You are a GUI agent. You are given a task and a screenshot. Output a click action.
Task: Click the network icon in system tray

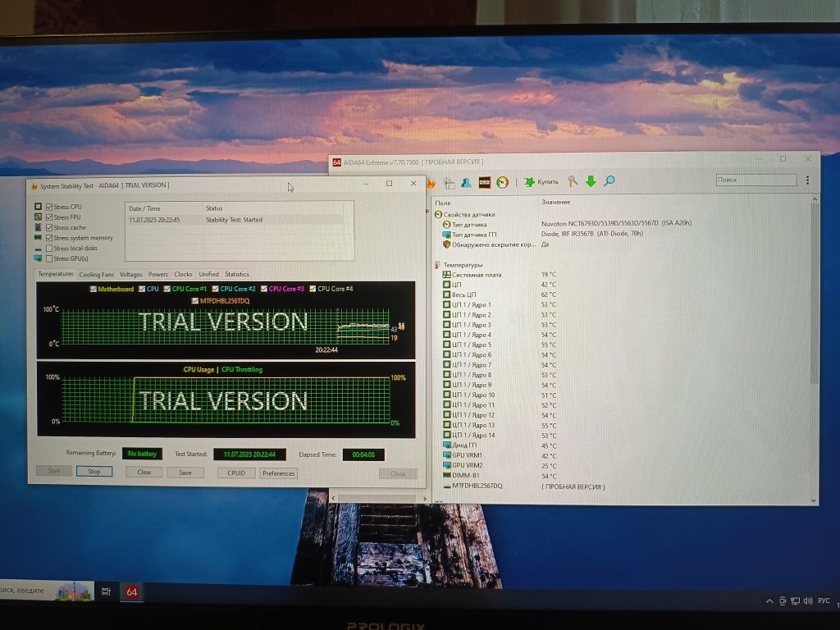[795, 601]
